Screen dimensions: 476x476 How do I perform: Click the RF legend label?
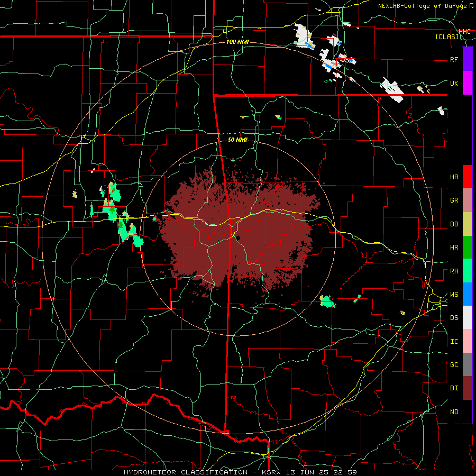point(454,59)
